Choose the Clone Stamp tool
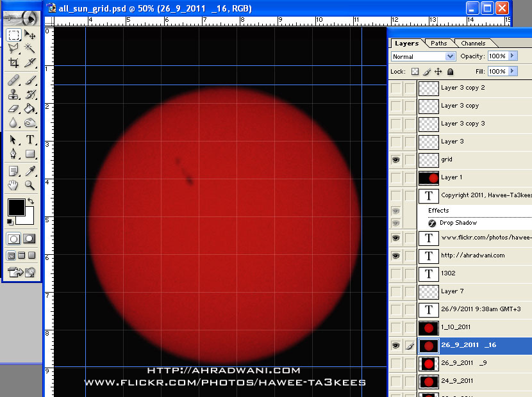 [13, 95]
